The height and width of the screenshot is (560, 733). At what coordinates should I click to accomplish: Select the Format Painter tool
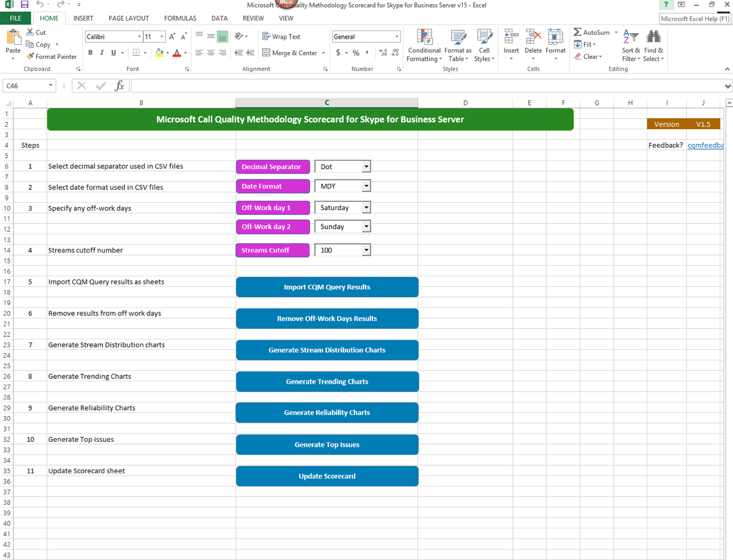click(x=51, y=56)
